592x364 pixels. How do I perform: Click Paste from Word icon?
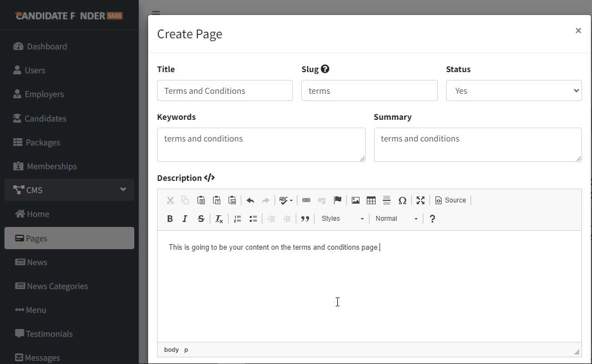[x=232, y=200]
